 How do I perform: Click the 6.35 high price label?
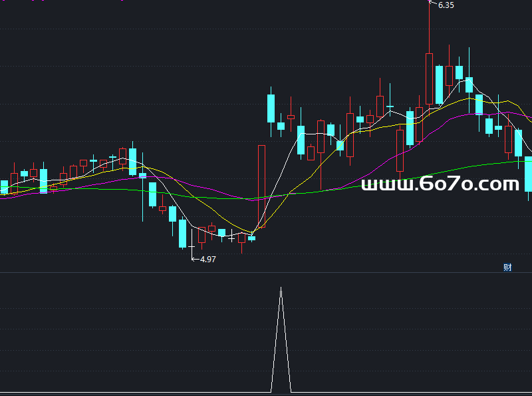point(446,5)
